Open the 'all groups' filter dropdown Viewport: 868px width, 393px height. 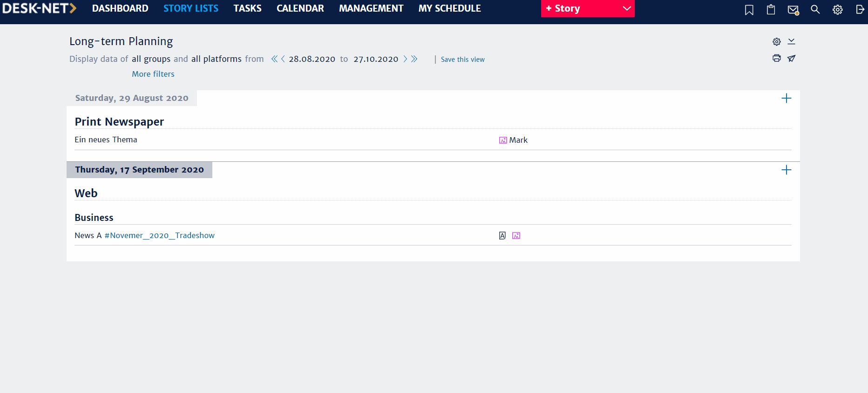coord(151,59)
